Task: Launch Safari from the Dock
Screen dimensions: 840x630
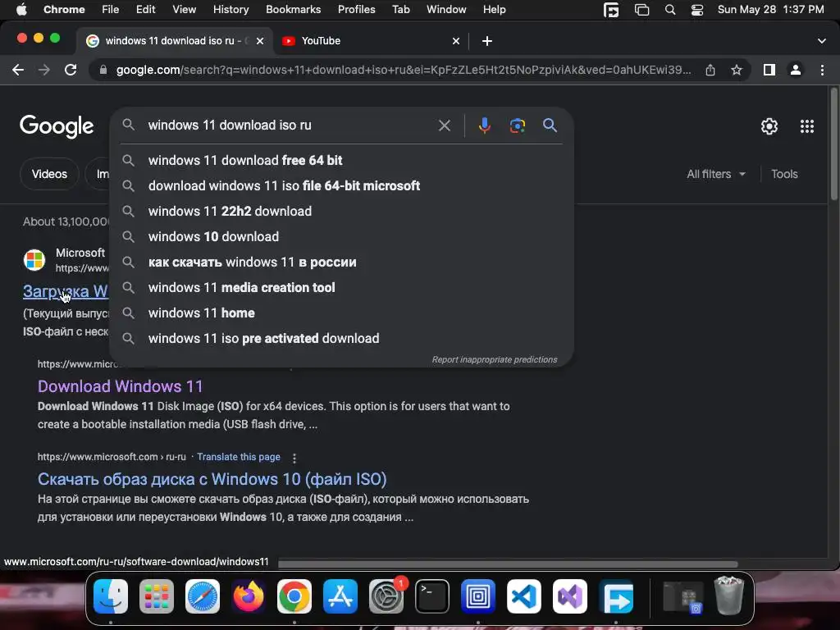Action: [x=203, y=596]
